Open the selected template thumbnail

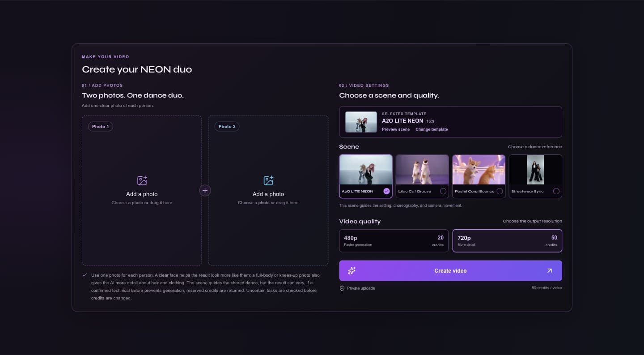point(361,122)
